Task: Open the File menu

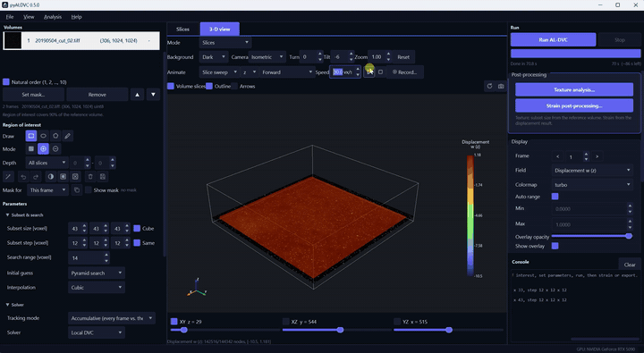Action: tap(10, 17)
